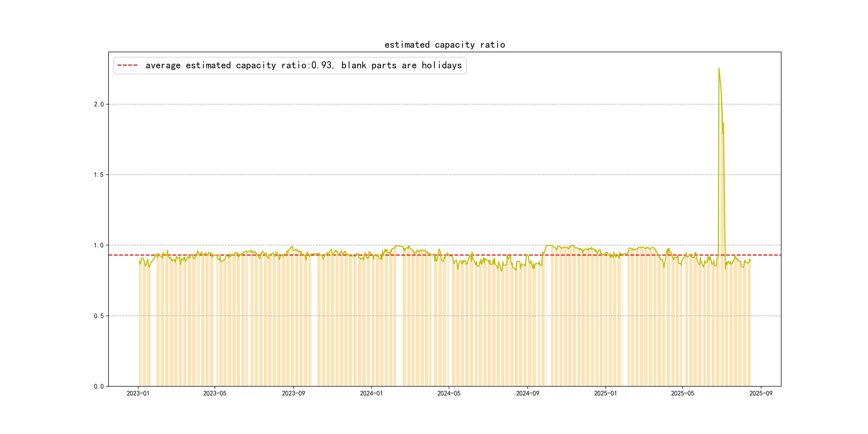
Task: Click the 2023-09 x-axis label
Action: pyautogui.click(x=293, y=394)
